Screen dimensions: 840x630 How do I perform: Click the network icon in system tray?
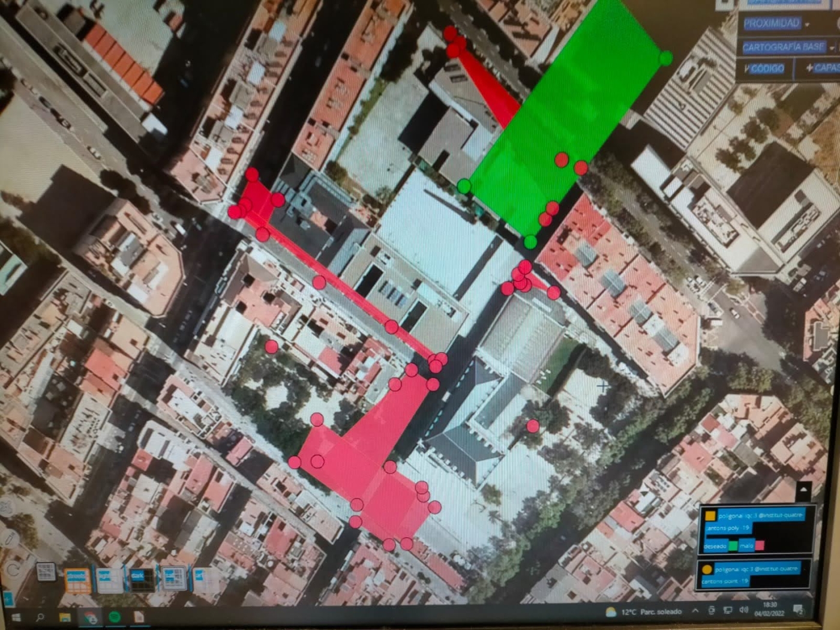[x=727, y=610]
